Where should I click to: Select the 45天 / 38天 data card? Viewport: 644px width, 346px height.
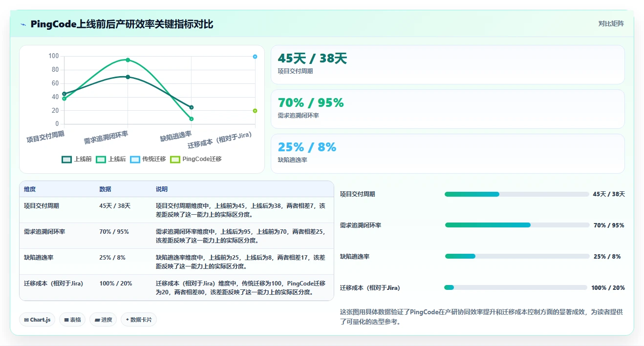[448, 65]
